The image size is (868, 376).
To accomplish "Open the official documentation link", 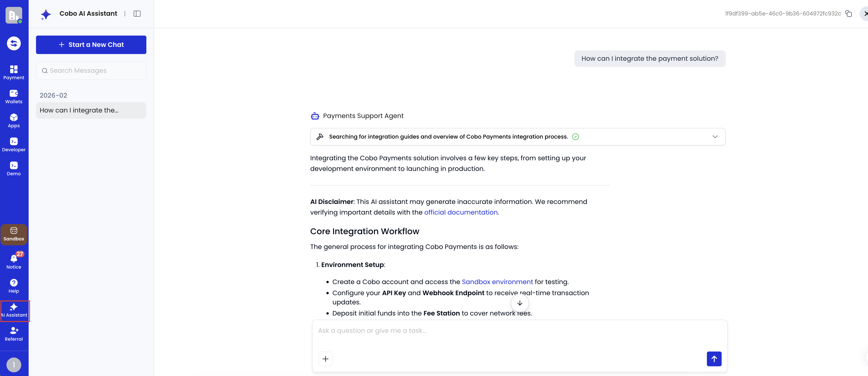I will [461, 212].
